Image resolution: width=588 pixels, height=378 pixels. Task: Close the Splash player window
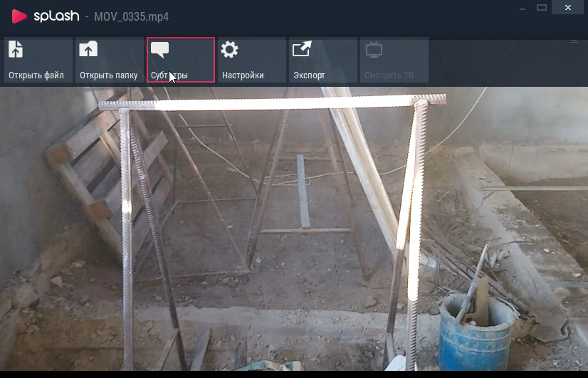(x=568, y=8)
